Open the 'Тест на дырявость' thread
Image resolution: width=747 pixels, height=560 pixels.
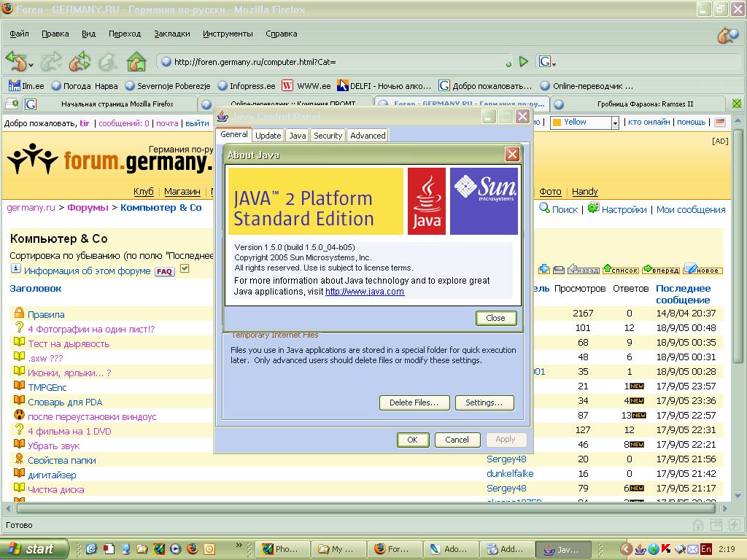(x=69, y=344)
